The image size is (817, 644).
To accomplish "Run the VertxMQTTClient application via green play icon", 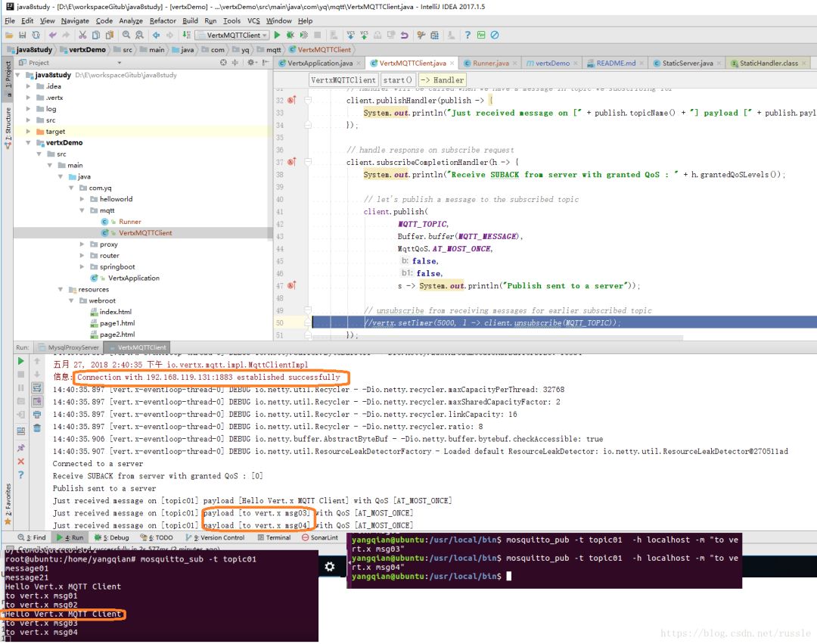I will [x=278, y=35].
